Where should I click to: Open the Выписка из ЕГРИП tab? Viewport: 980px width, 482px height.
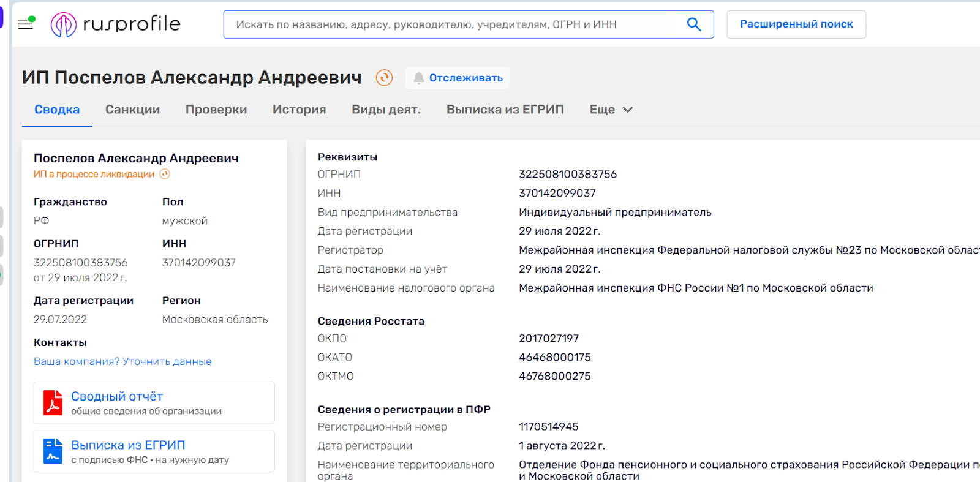(505, 110)
